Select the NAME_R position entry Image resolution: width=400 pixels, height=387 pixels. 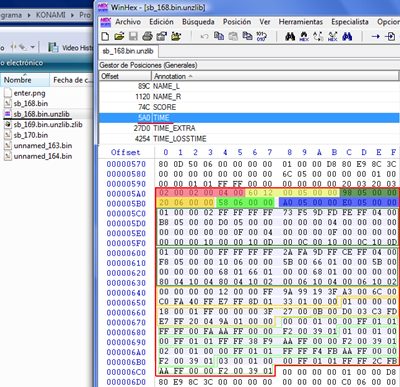coord(249,97)
